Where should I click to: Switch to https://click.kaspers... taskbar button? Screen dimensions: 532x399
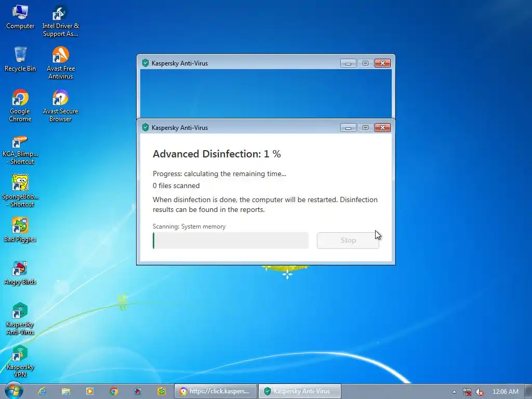216,391
